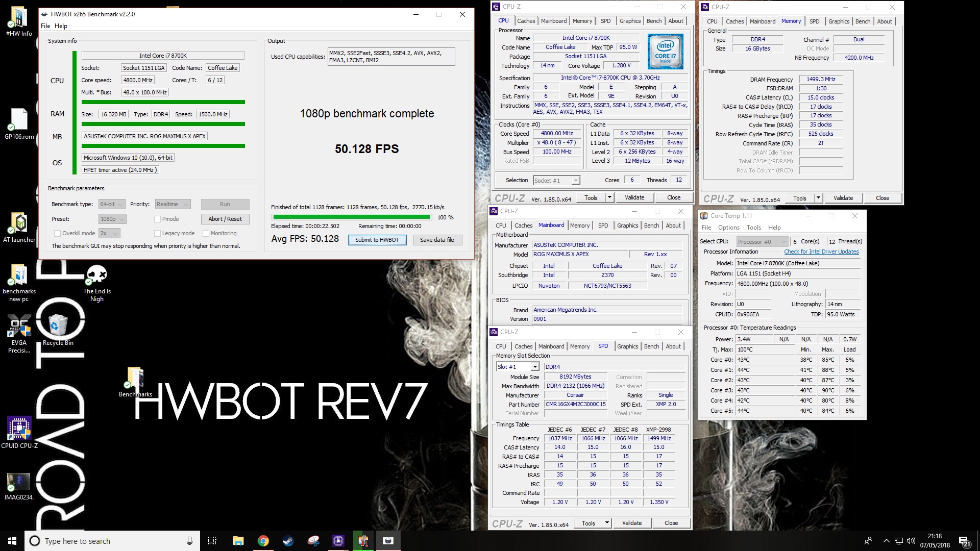Launch AT launcher desktop shortcut
This screenshot has width=980, height=551.
tap(19, 228)
